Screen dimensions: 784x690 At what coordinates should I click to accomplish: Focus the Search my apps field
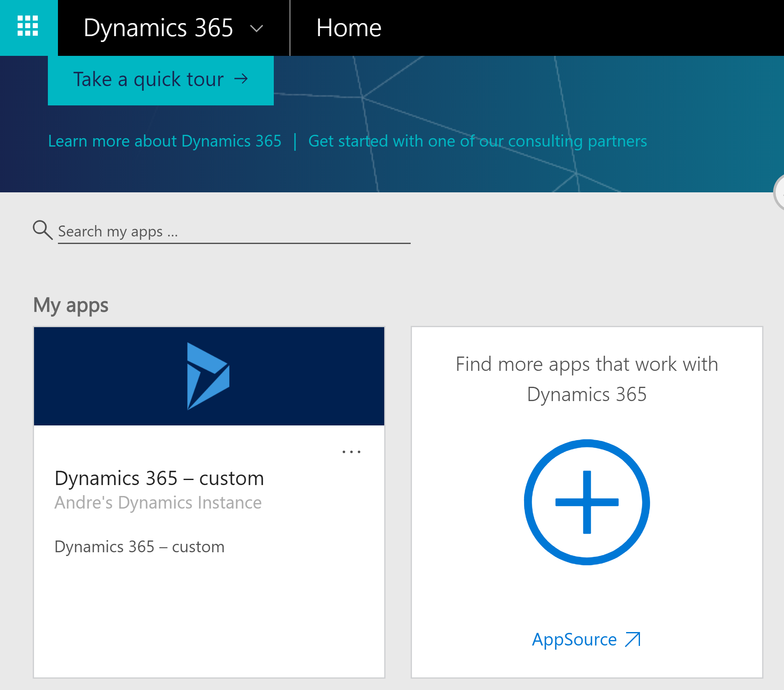point(233,231)
